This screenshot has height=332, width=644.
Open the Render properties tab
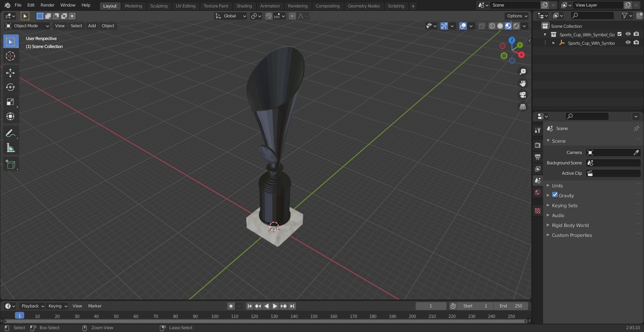point(537,145)
